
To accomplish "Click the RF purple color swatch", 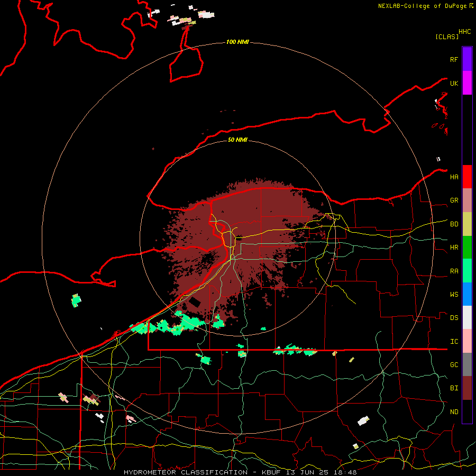I will click(467, 59).
